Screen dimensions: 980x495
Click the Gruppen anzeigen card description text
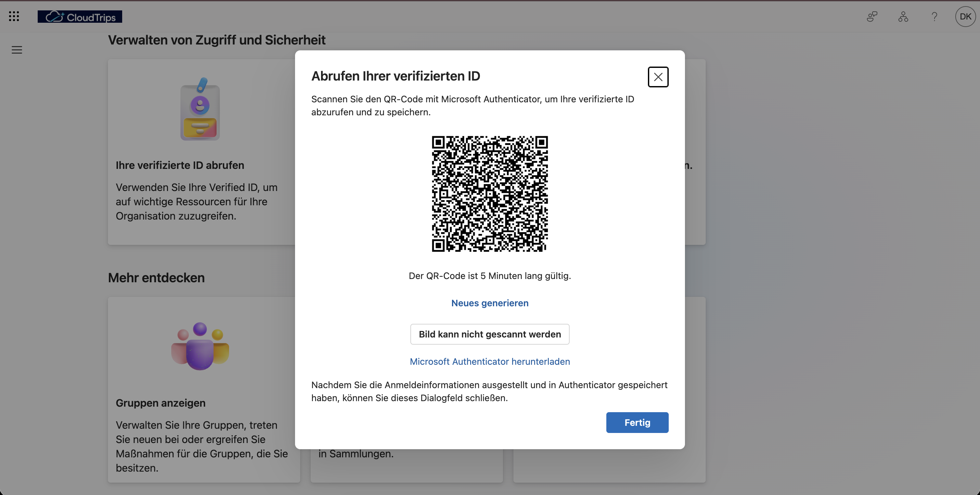tap(202, 446)
